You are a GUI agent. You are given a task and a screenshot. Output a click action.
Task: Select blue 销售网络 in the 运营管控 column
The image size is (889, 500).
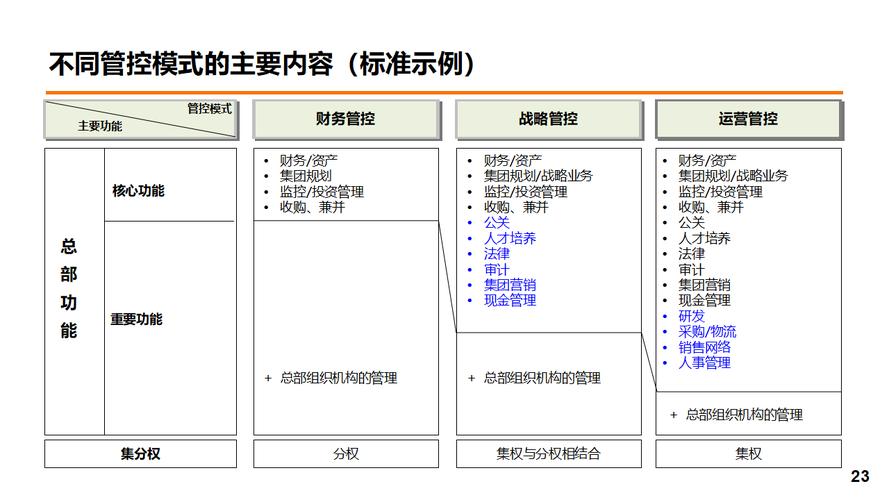tap(704, 348)
